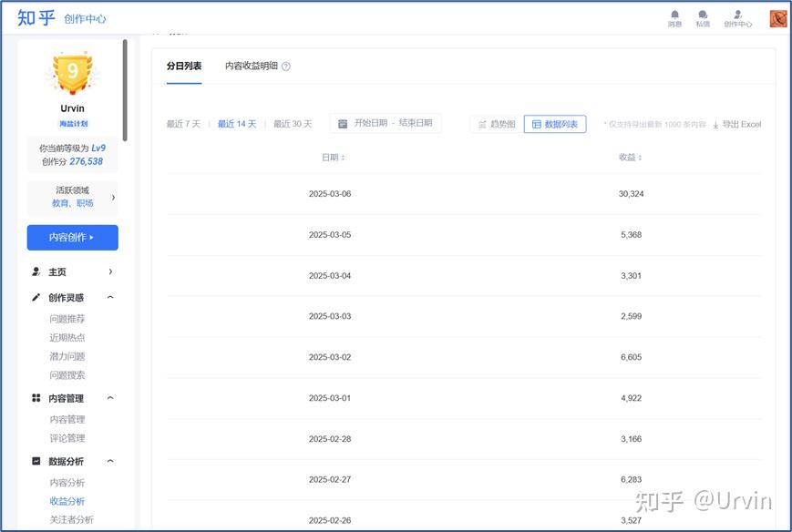Expand the 主页 chevron in sidebar

tap(110, 271)
